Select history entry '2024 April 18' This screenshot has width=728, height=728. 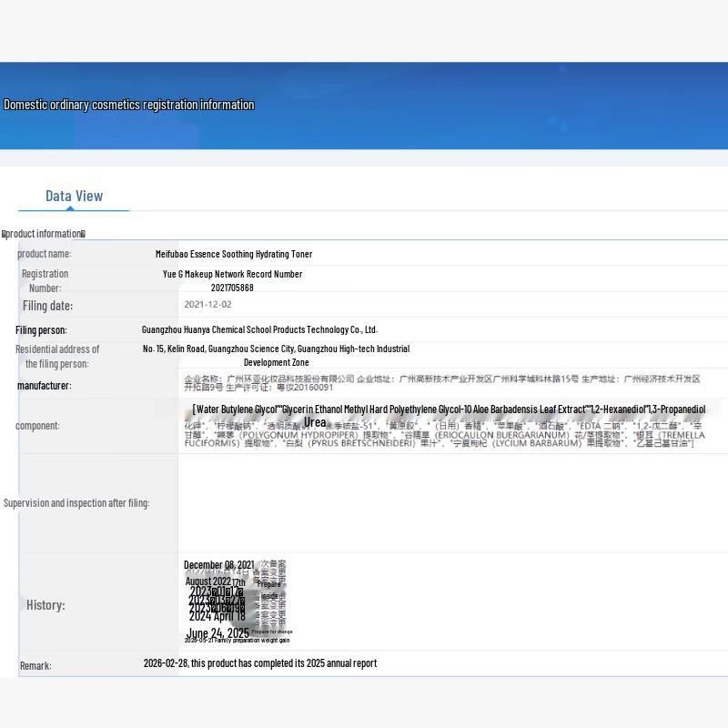click(x=217, y=617)
